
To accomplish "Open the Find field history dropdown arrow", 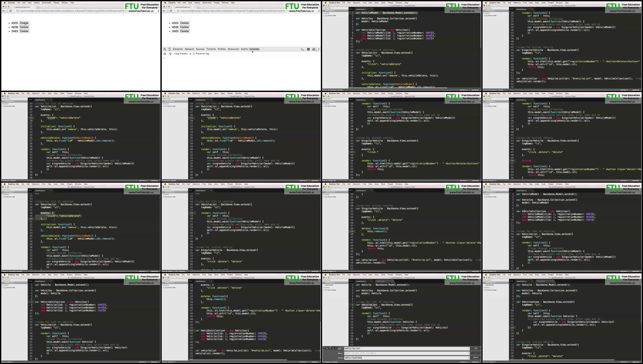I will pos(468,348).
